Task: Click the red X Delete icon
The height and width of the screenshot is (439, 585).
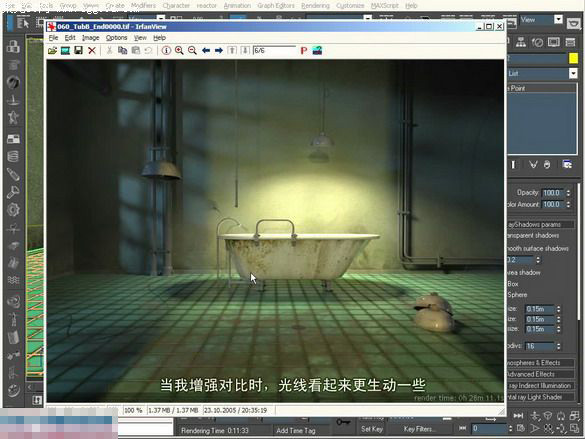Action: coord(92,50)
